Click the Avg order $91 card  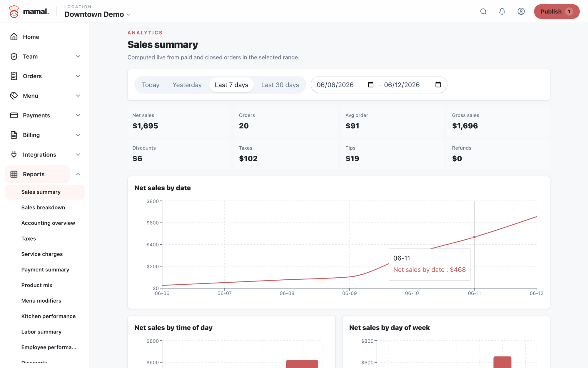coord(392,122)
